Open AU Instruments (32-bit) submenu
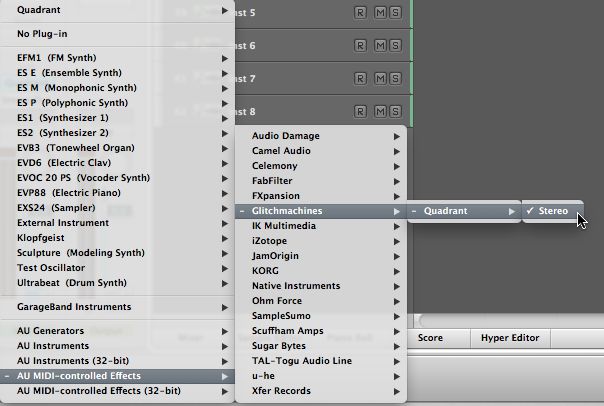 tap(117, 361)
